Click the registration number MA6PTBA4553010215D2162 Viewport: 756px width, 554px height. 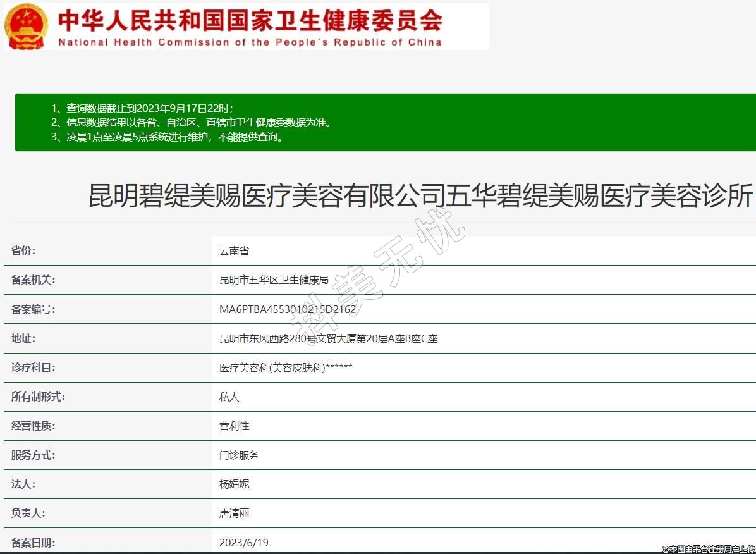pos(288,310)
